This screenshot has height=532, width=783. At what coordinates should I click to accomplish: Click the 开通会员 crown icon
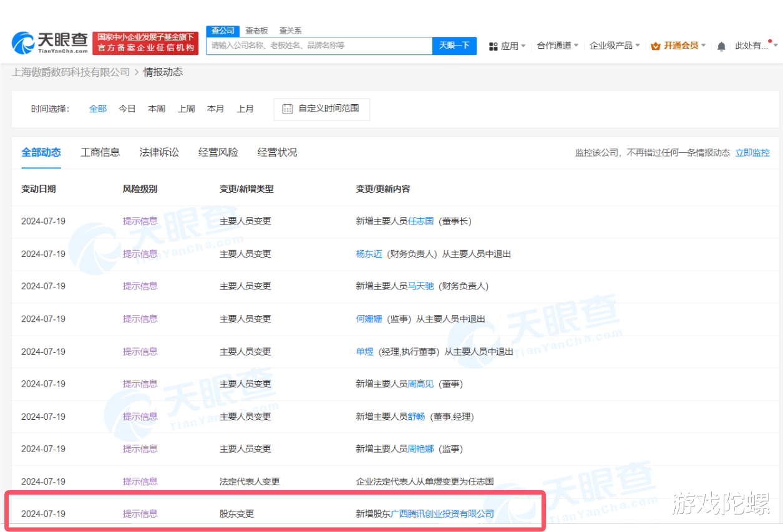point(655,46)
